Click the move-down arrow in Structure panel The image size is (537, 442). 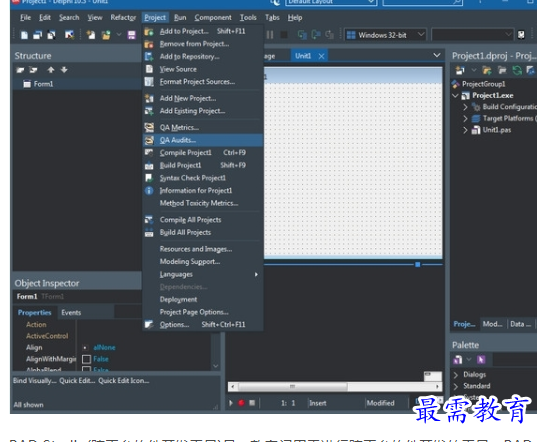[64, 70]
